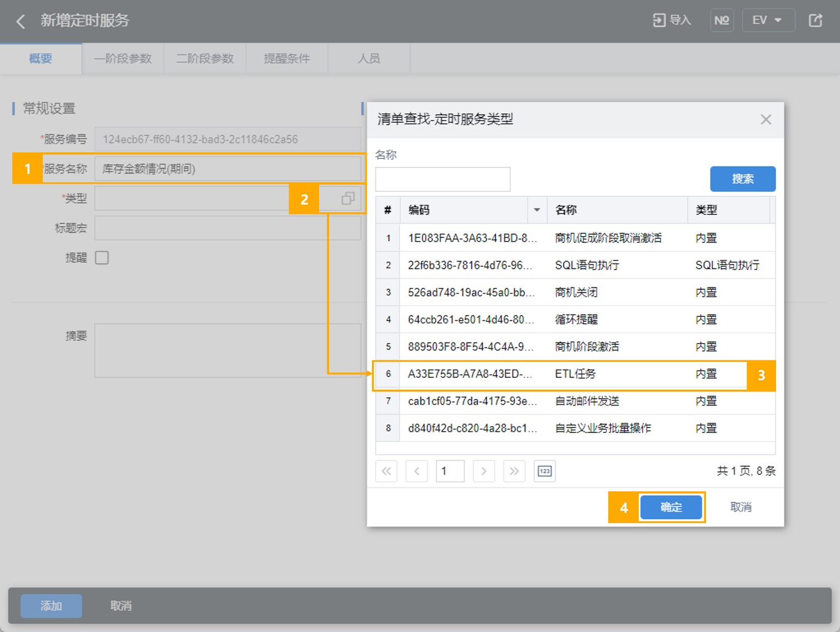Screen dimensions: 840x632
Task: Select the 商机关闭 row
Action: click(x=575, y=292)
